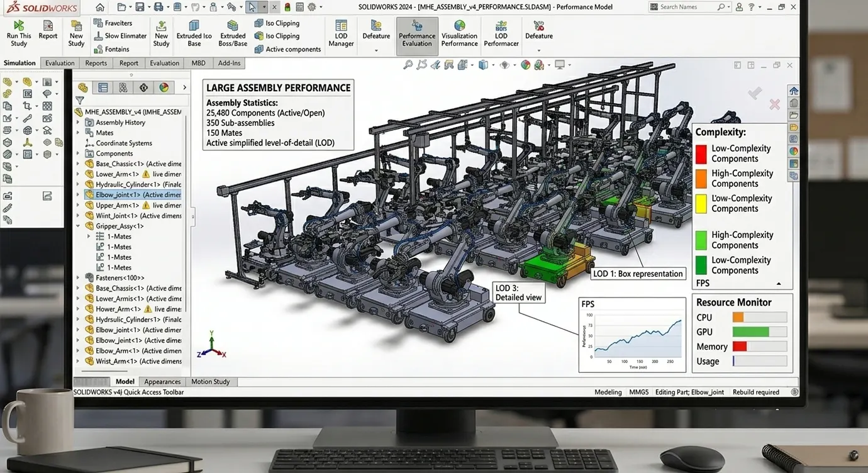Click the Zoom to Area icon
The image size is (868, 473).
(x=422, y=65)
